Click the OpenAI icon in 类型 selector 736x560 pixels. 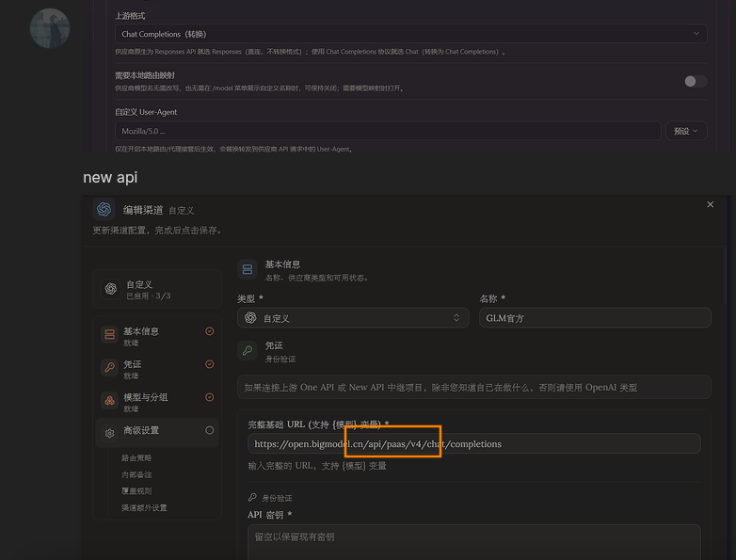pyautogui.click(x=250, y=318)
